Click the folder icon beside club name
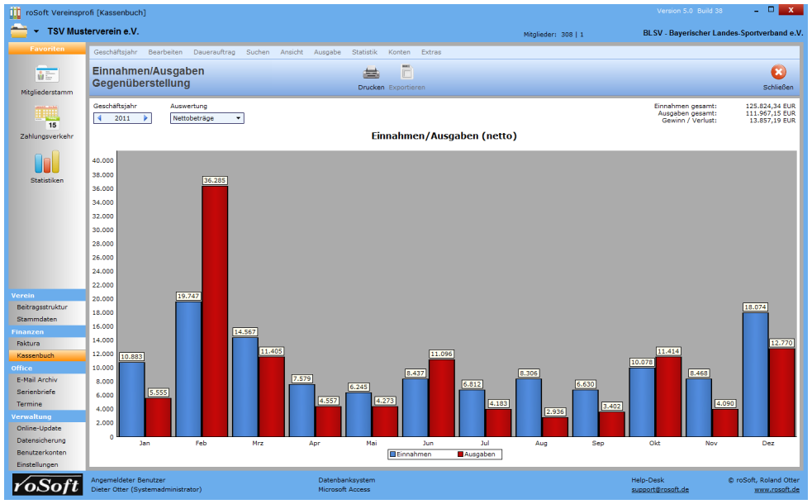812x504 pixels. pyautogui.click(x=19, y=31)
